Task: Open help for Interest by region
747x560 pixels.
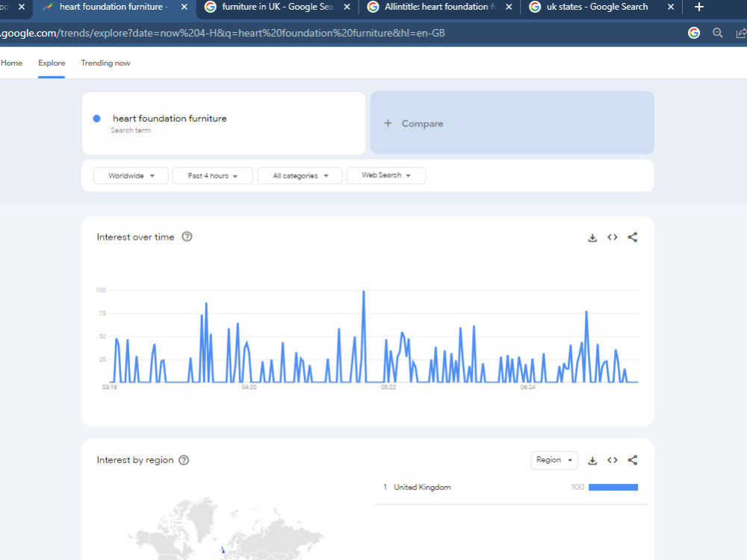Action: [184, 460]
